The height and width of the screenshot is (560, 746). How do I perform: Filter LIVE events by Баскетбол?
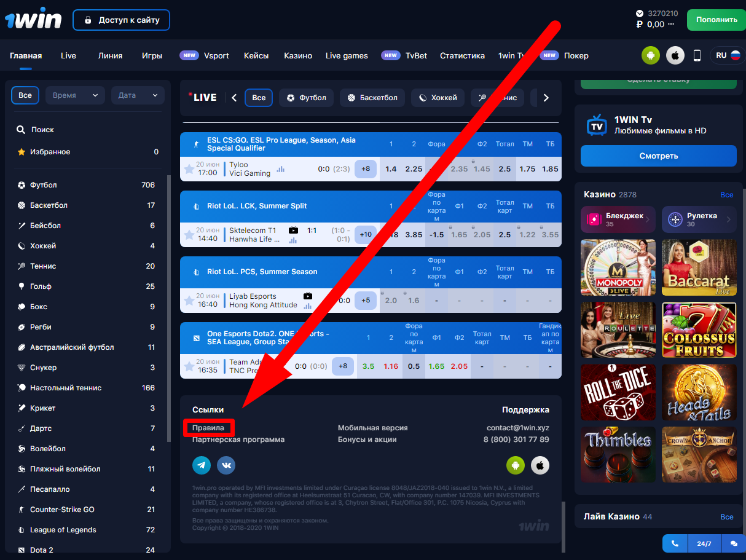372,98
